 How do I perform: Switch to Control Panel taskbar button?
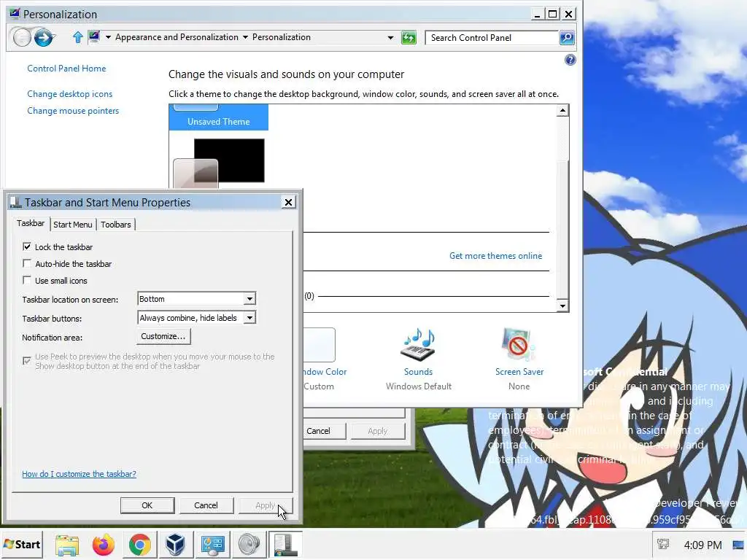(212, 545)
